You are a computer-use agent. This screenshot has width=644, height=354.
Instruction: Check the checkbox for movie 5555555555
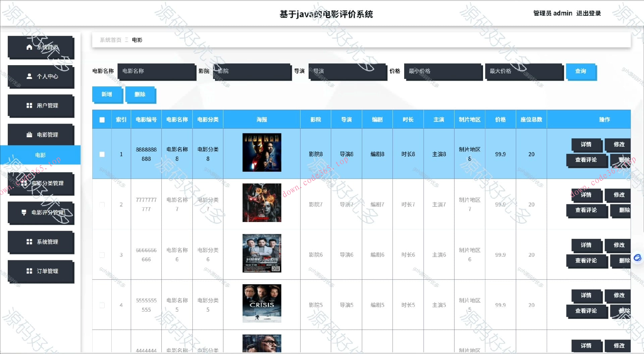pyautogui.click(x=102, y=305)
